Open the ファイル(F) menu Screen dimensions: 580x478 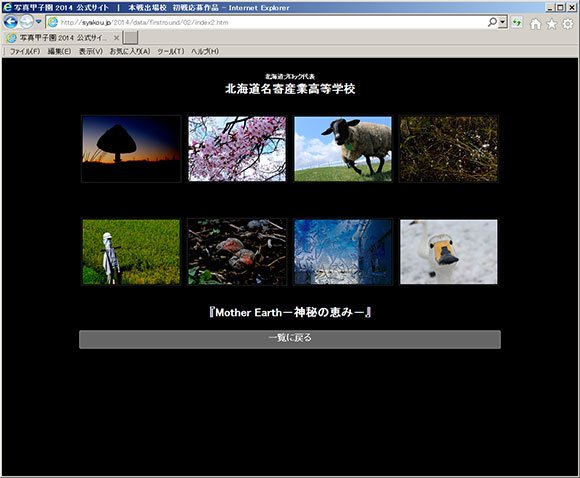point(25,51)
